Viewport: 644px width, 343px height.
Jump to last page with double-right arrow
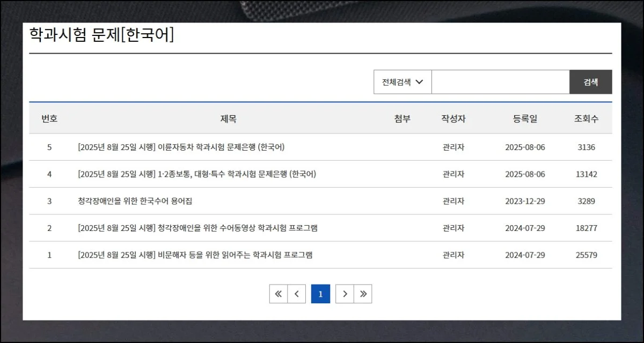(x=363, y=294)
